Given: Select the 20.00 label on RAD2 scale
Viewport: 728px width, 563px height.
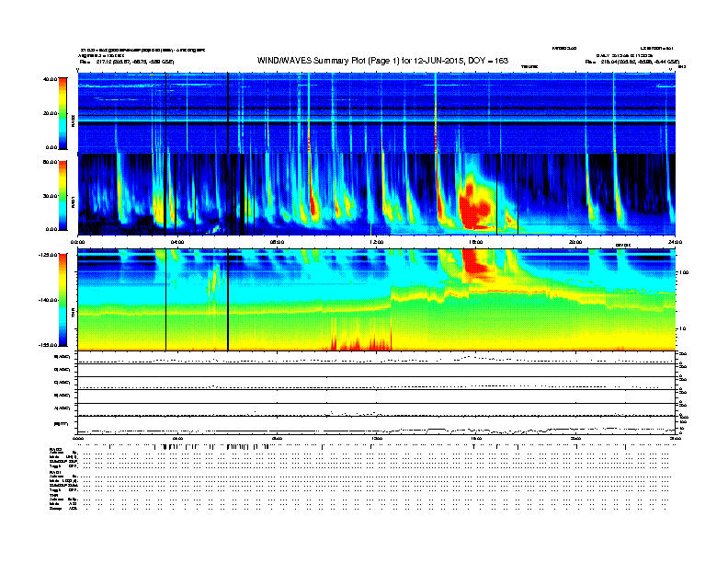Looking at the screenshot, I should pos(50,113).
